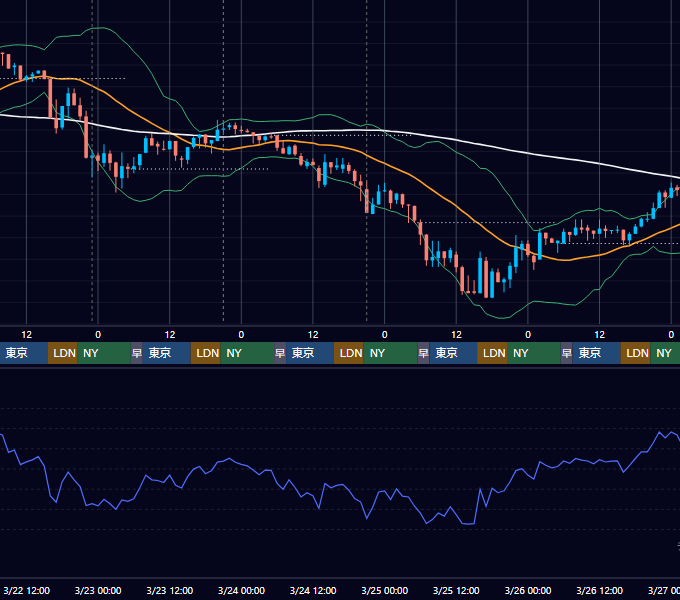
Task: Select the 東京 session block on 3/25
Action: (453, 353)
